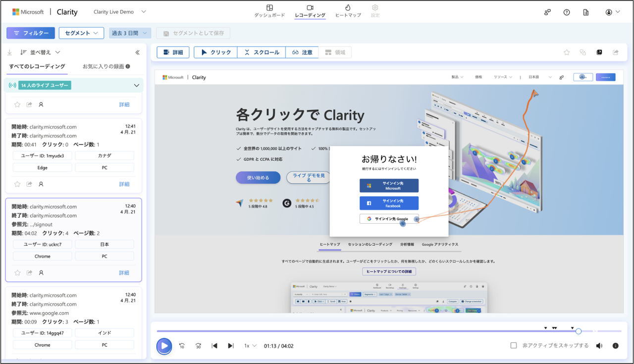The width and height of the screenshot is (634, 364).
Task: Share the recording of user 1myudx3
Action: coord(29,184)
